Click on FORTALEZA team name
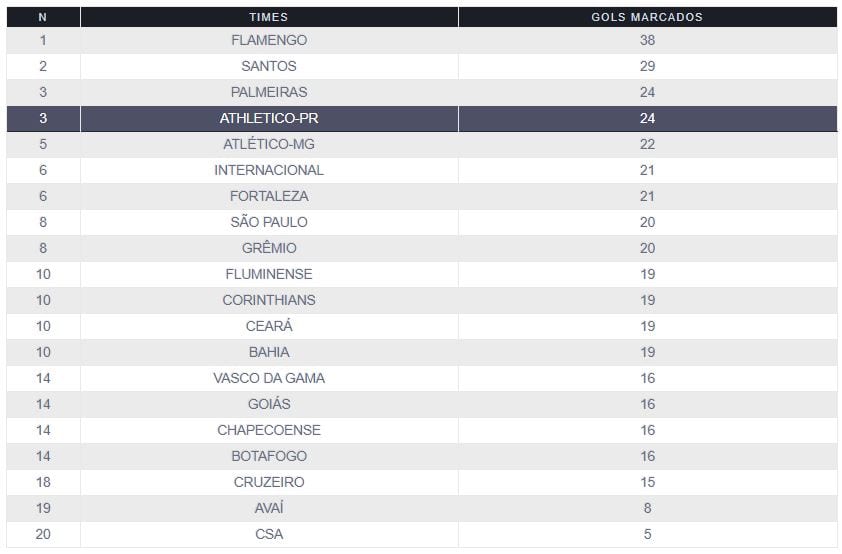 click(x=268, y=197)
